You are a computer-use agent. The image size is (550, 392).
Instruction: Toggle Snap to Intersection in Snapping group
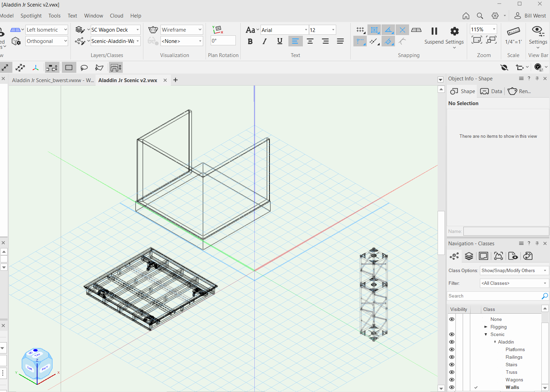coord(402,30)
